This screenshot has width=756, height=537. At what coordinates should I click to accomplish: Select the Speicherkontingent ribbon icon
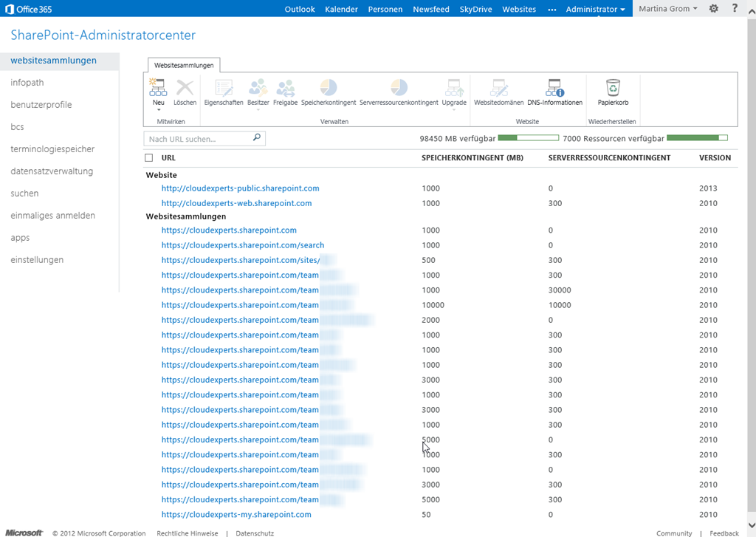tap(329, 89)
